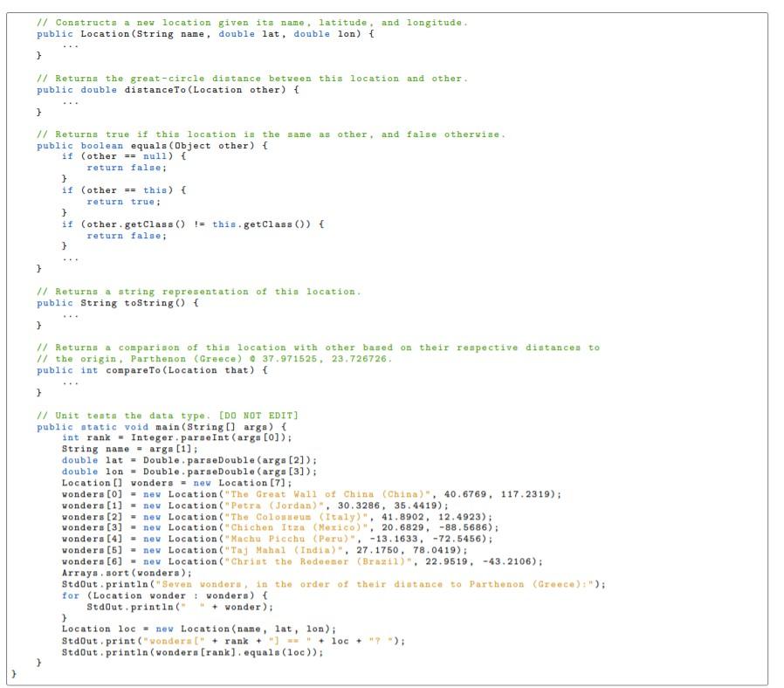
Task: Click the "Unit tests the data type" comment
Action: (168, 416)
